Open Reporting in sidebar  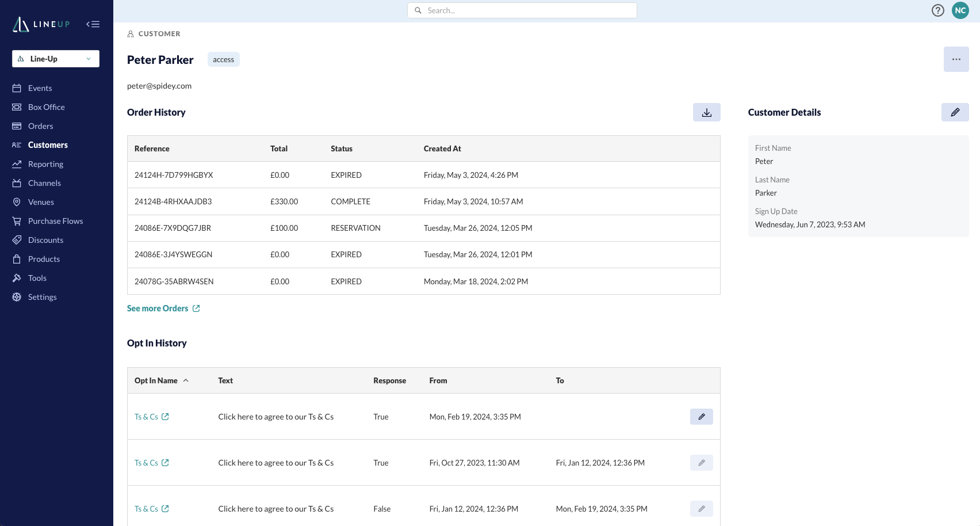45,164
